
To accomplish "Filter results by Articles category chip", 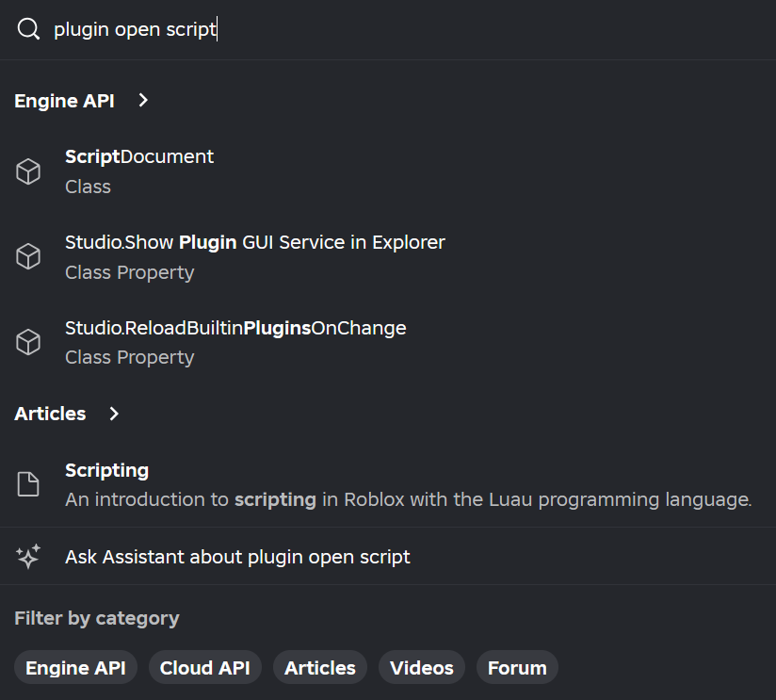I will tap(319, 667).
